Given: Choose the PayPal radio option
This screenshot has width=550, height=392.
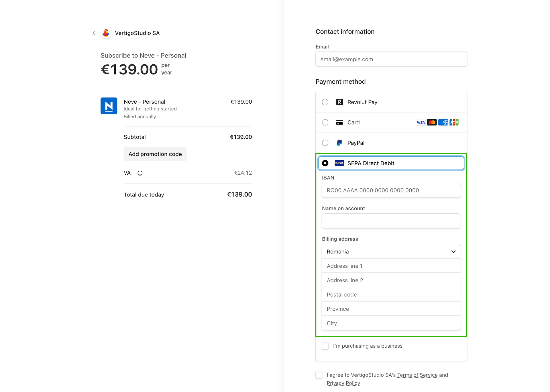Looking at the screenshot, I should (325, 143).
